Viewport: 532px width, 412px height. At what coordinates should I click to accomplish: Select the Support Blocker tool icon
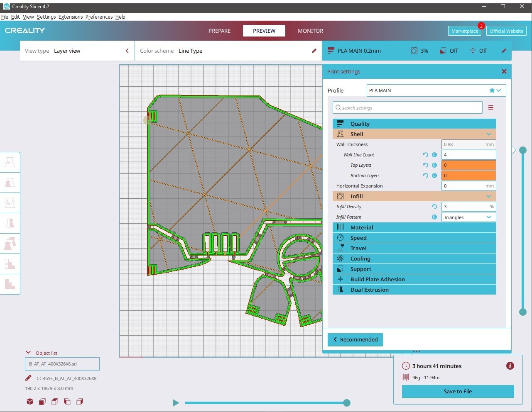10,264
